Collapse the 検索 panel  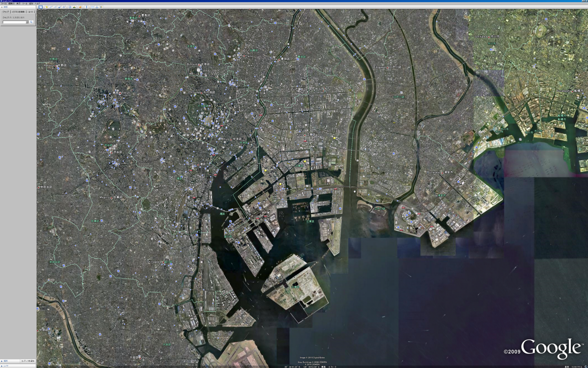click(x=2, y=7)
